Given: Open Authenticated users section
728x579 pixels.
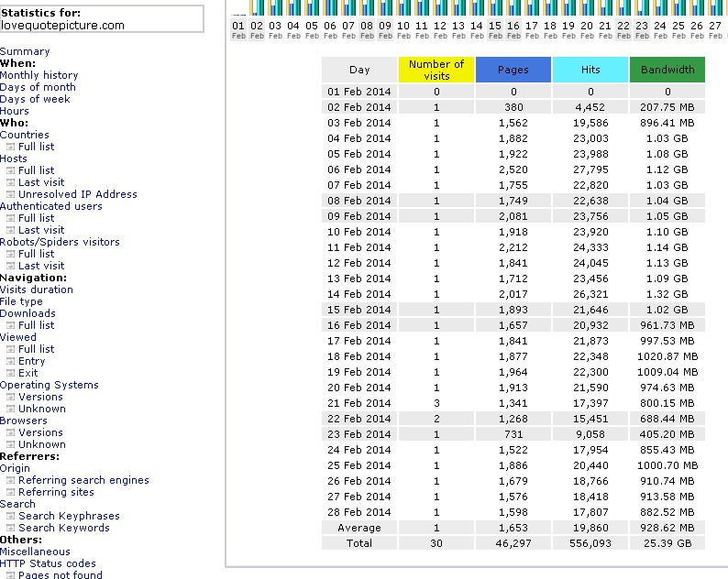Looking at the screenshot, I should (51, 206).
